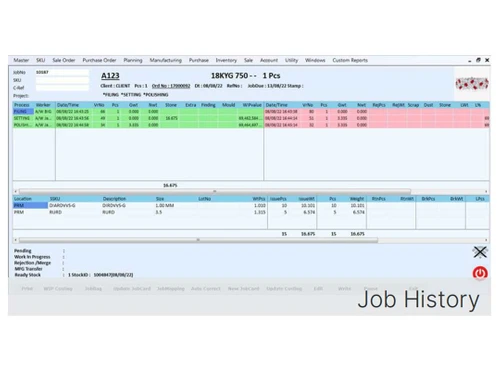Click the WIPvalue column header

252,105
